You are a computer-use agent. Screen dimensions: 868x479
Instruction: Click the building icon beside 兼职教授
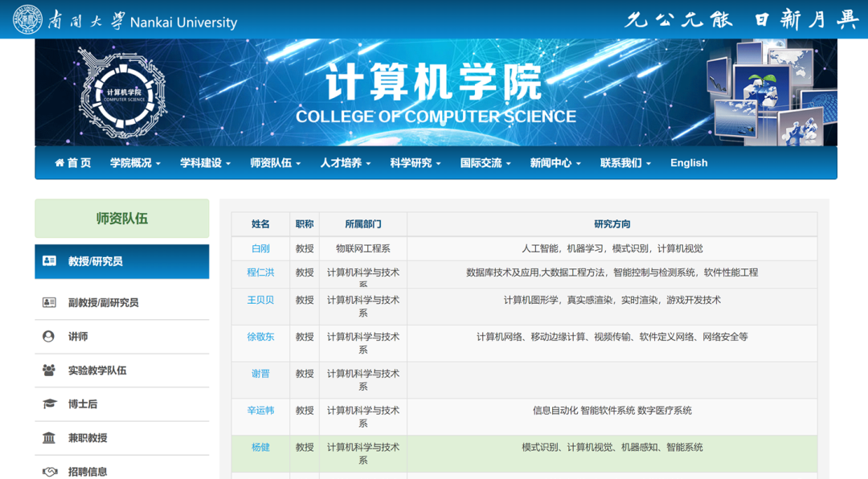coord(49,437)
